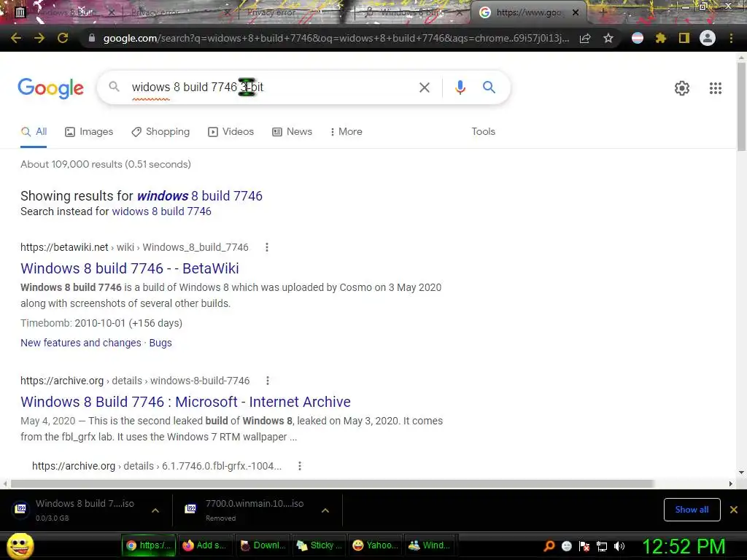This screenshot has height=560, width=747.
Task: Open the Chrome profile avatar
Action: (708, 38)
